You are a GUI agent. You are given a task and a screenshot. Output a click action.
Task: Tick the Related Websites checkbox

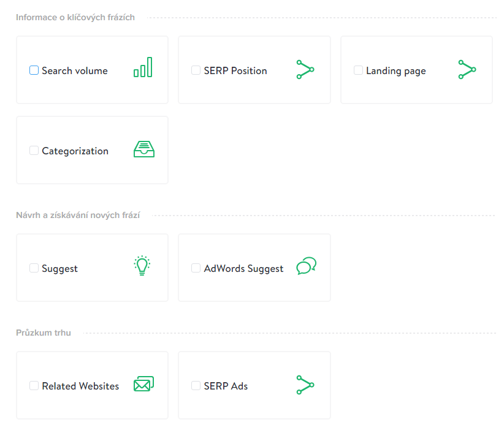click(x=34, y=385)
